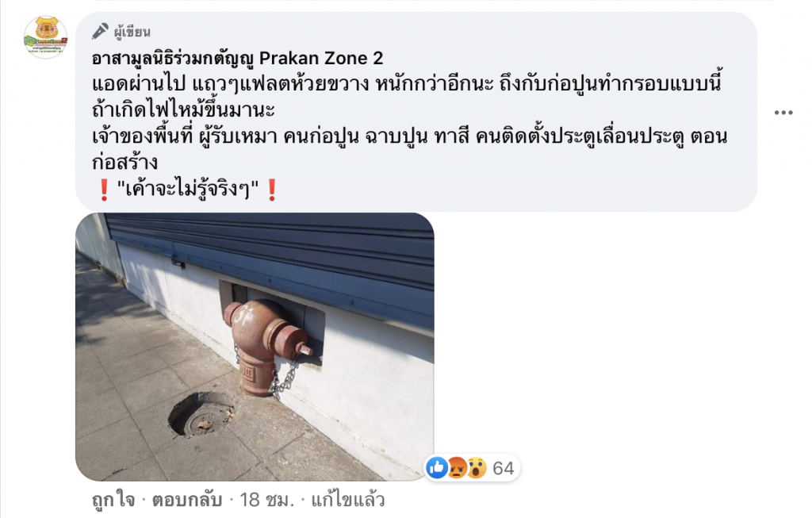Open the 18 ชม. timestamp link
Image resolution: width=812 pixels, height=518 pixels.
266,500
